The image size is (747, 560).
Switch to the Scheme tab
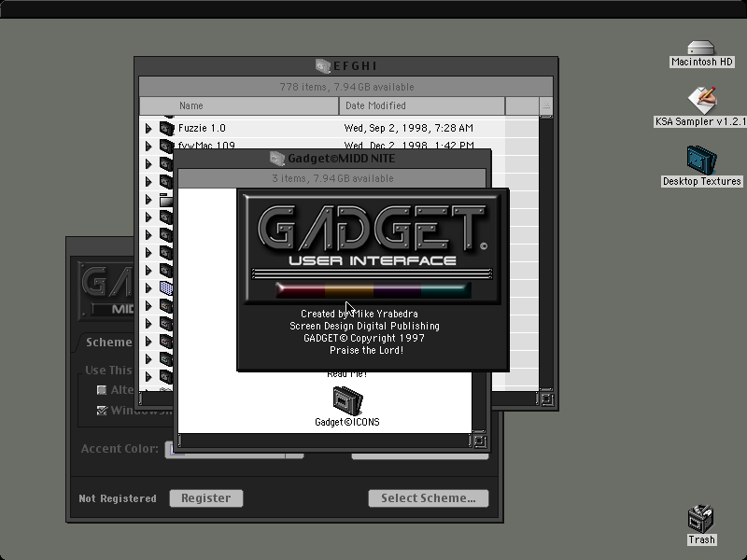click(107, 342)
